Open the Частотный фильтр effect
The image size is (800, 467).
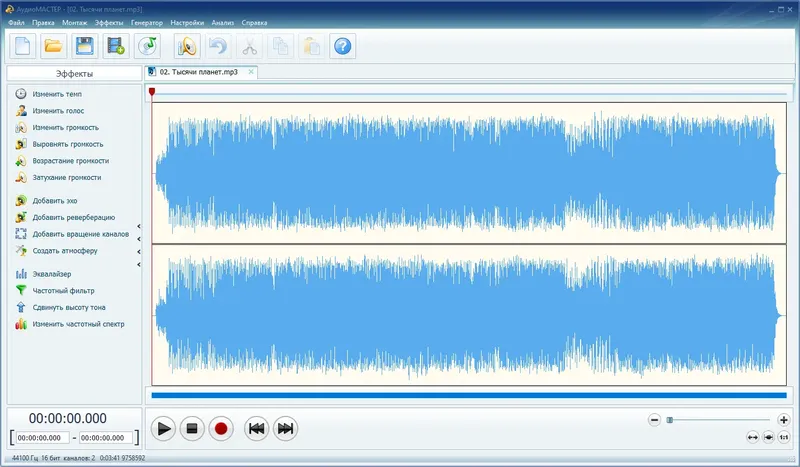[x=55, y=291]
